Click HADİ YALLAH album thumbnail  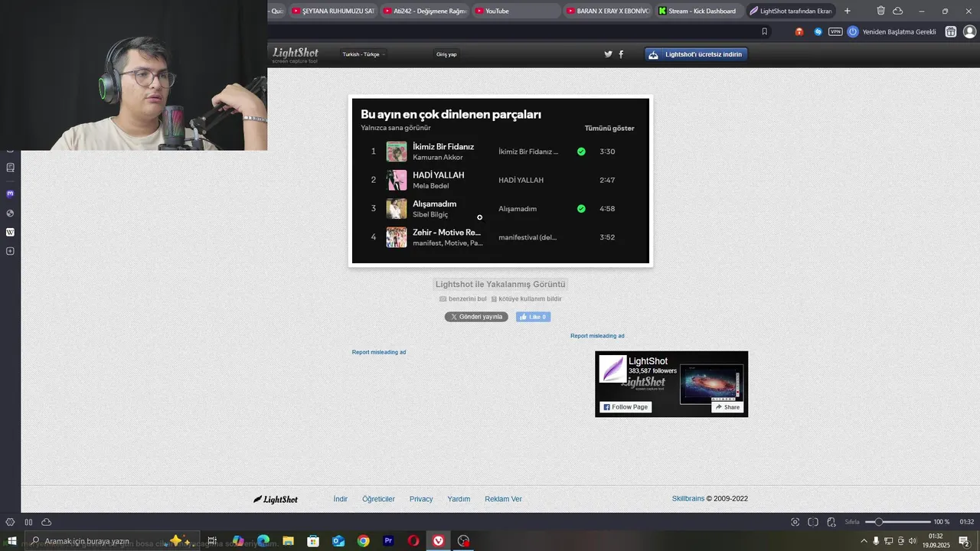(397, 180)
